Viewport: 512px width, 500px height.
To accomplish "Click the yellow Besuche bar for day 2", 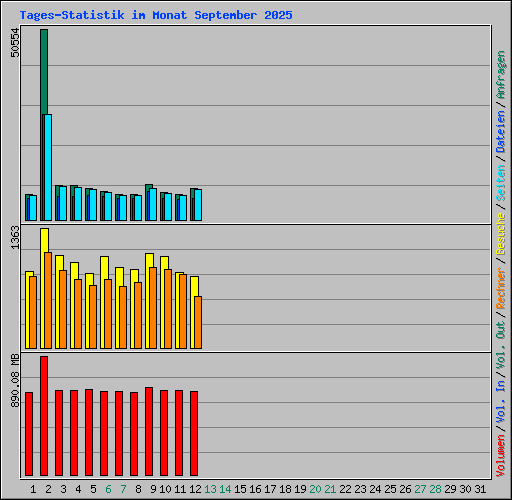I will [x=44, y=240].
